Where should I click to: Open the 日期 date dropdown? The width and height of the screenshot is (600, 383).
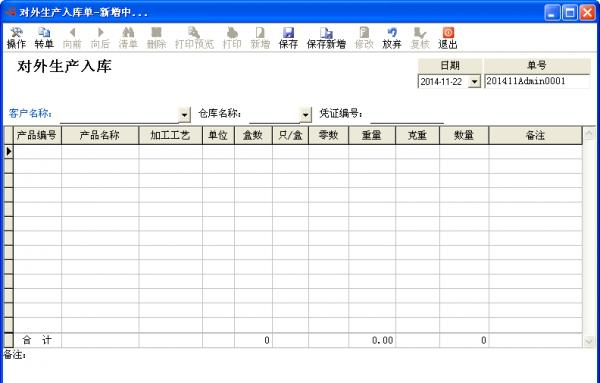pos(474,81)
